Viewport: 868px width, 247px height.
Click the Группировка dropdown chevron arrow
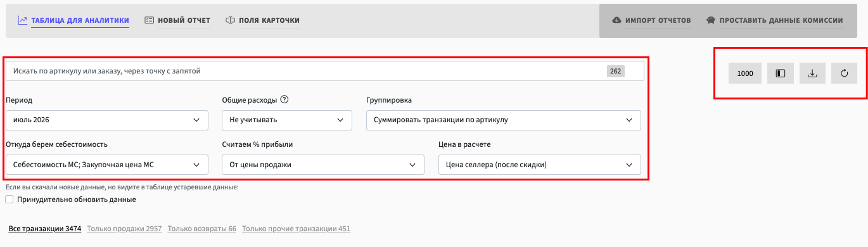coord(629,120)
